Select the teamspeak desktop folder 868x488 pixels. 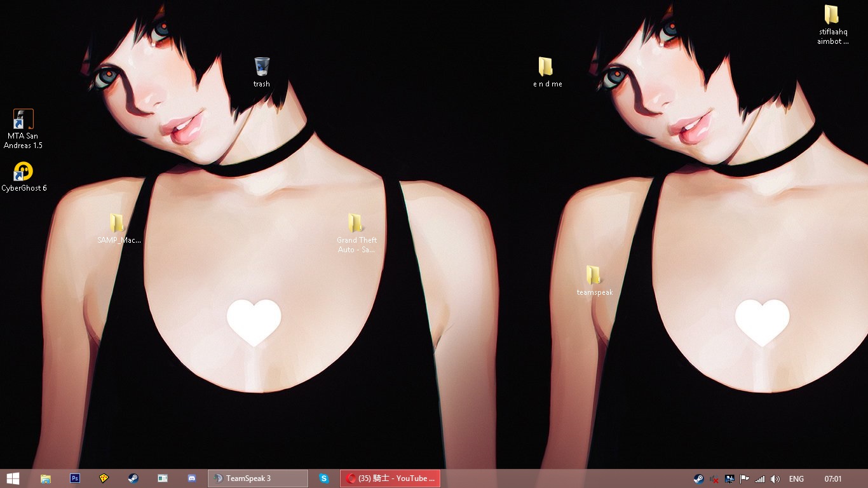coord(594,281)
